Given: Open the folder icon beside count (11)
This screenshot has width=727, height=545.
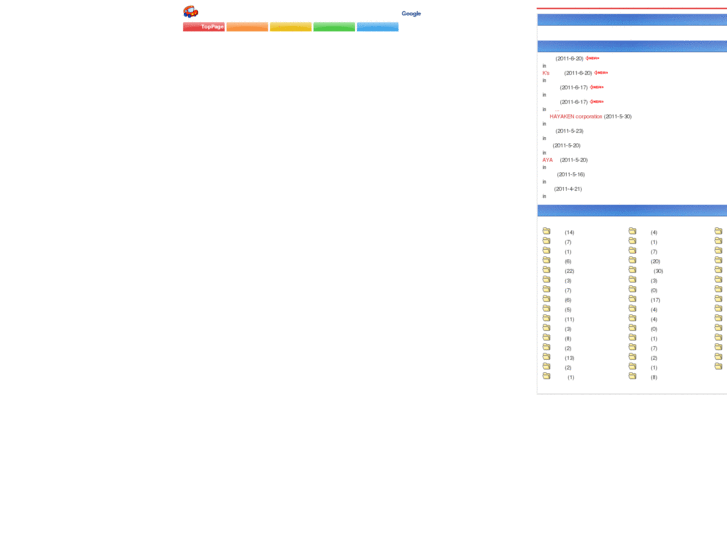Looking at the screenshot, I should coord(547,318).
